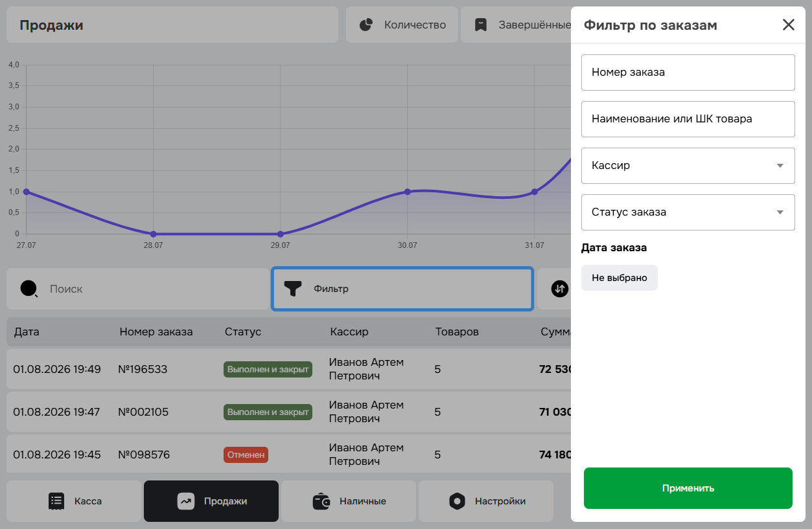Click order number №196533
Screen dimensions: 812x529
(143, 370)
